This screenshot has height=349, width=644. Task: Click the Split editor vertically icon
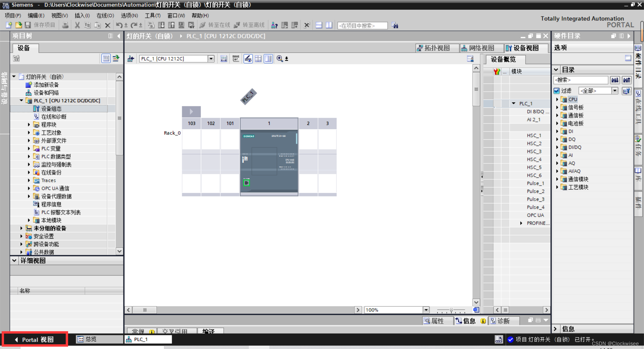[x=329, y=25]
